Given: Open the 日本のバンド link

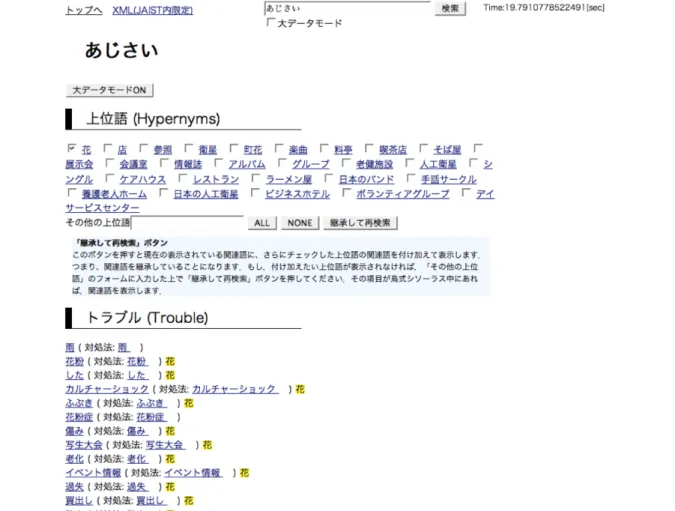Looking at the screenshot, I should coord(366,180).
